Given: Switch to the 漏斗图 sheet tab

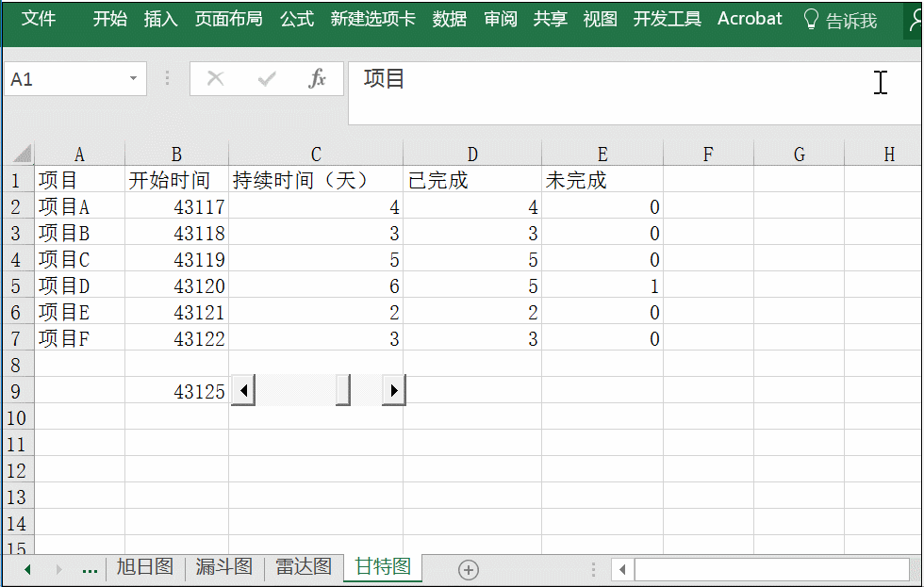Looking at the screenshot, I should [x=224, y=567].
